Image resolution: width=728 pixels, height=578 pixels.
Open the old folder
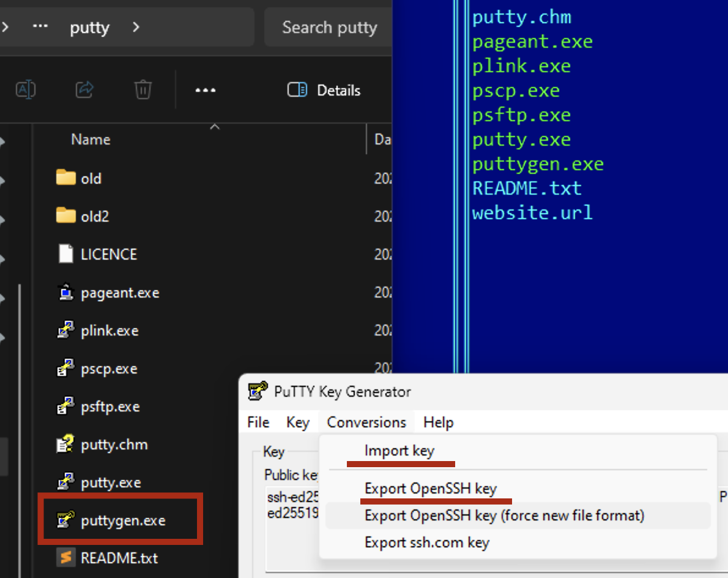click(x=91, y=179)
